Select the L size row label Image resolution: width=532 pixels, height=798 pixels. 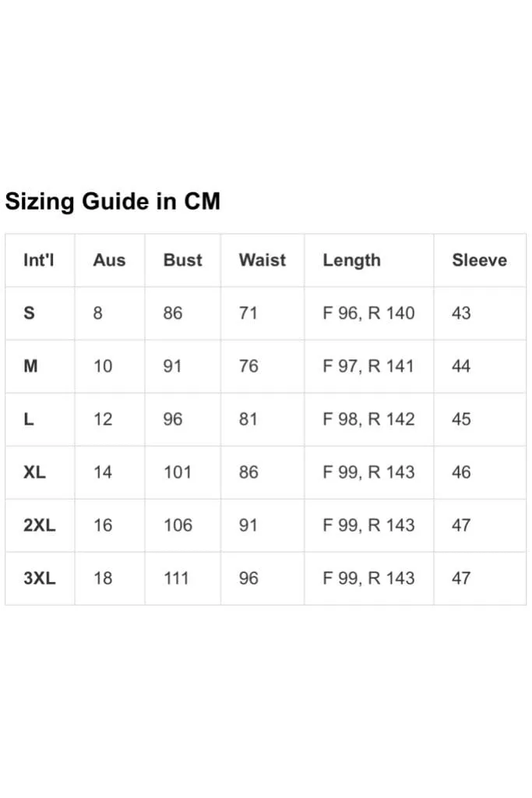point(29,418)
